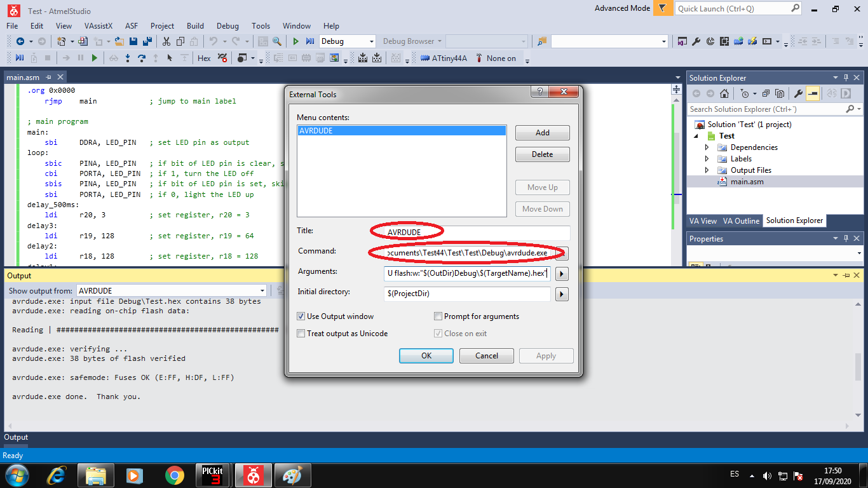The height and width of the screenshot is (488, 868).
Task: Click the Delete button in External Tools
Action: 543,154
